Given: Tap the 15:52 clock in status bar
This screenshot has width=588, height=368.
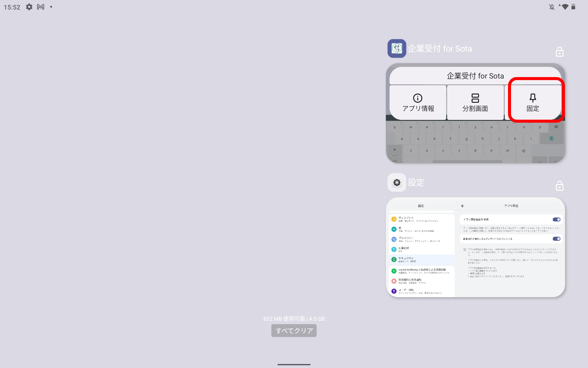Looking at the screenshot, I should coord(12,7).
